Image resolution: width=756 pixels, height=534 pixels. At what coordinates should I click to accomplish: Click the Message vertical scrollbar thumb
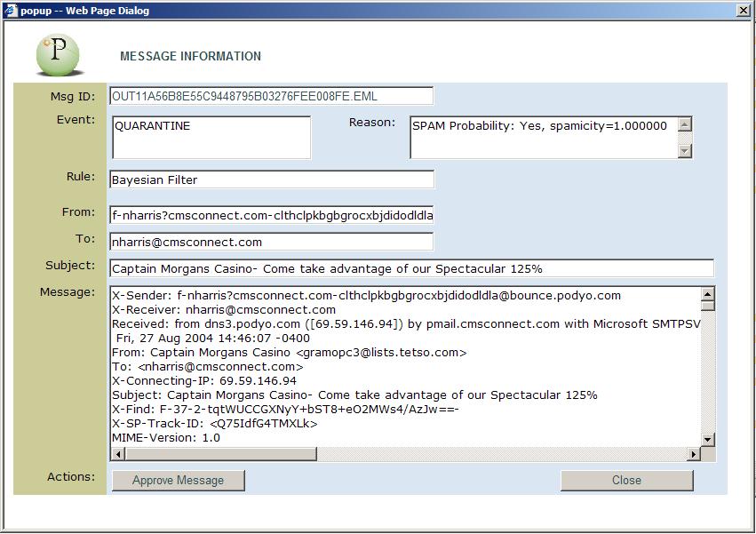click(707, 307)
